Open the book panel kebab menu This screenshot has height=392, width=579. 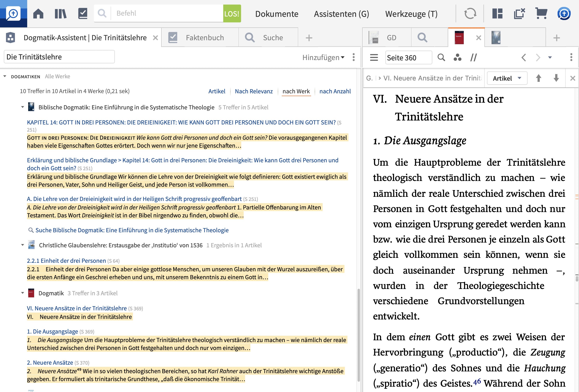(571, 57)
